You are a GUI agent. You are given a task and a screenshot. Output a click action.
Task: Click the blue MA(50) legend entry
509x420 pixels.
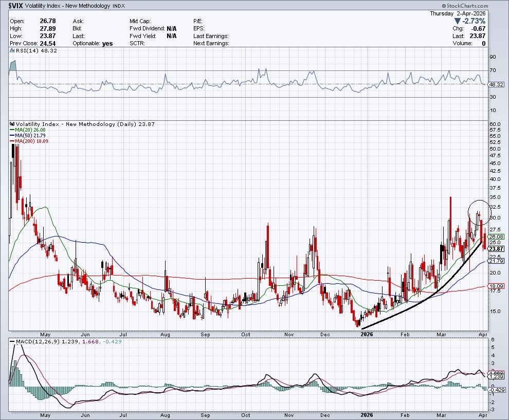(27, 136)
